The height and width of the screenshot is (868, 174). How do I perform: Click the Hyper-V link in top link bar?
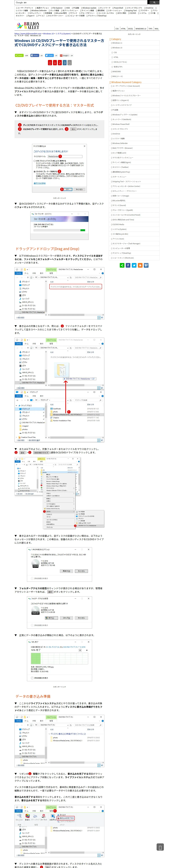(x=30, y=15)
